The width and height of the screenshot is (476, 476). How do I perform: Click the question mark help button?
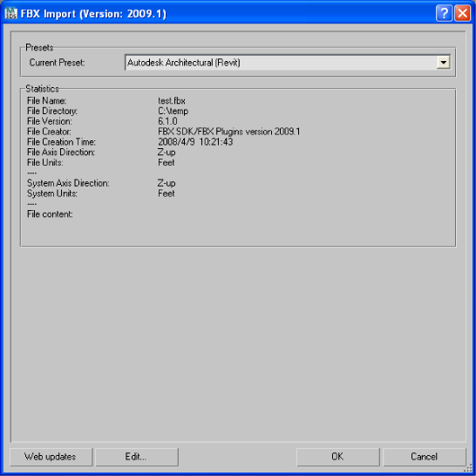(444, 13)
